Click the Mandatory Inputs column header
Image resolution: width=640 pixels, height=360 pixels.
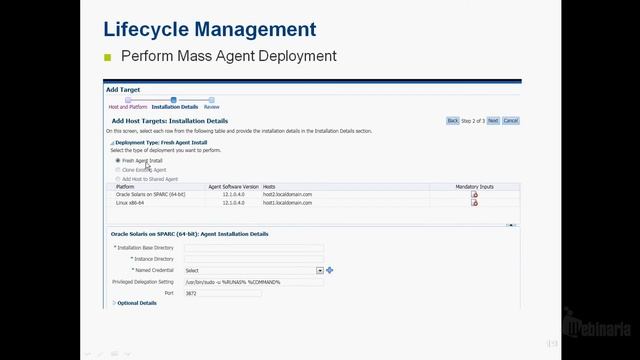[x=474, y=187]
